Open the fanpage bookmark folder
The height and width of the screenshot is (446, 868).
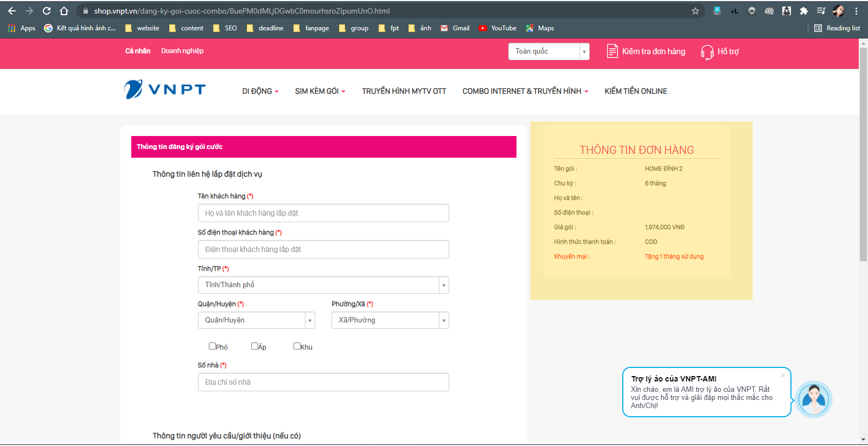pyautogui.click(x=311, y=28)
